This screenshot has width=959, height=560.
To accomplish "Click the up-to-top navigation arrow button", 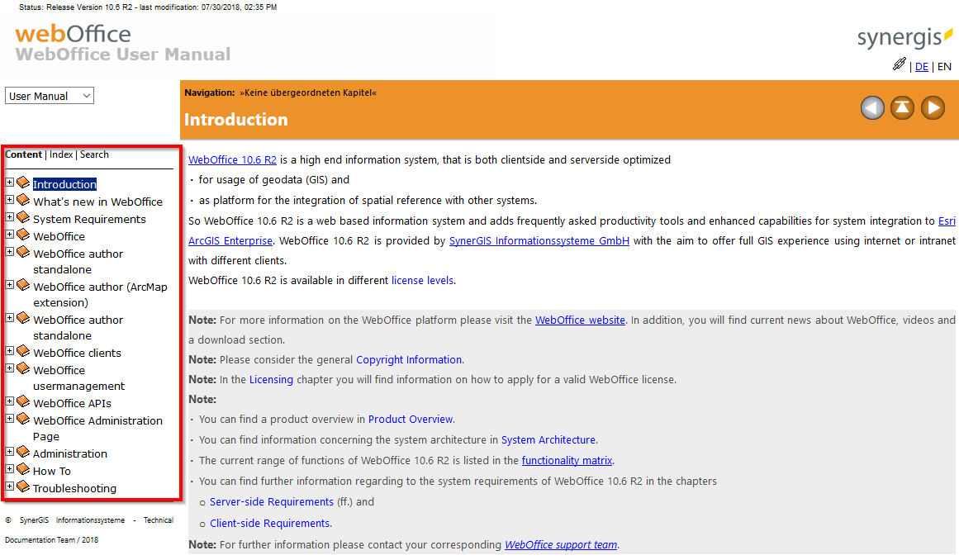I will [902, 107].
